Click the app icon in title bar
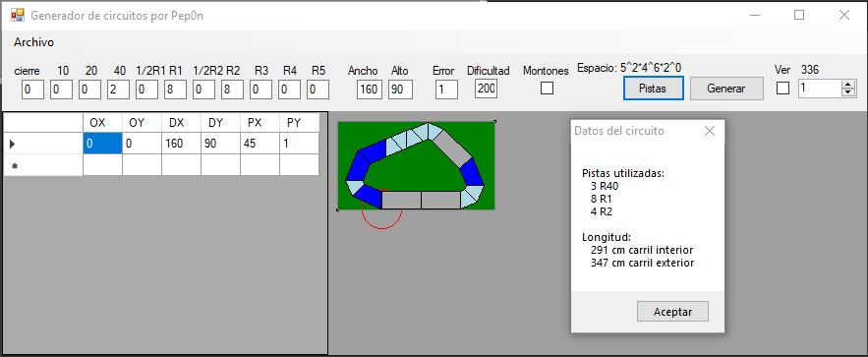This screenshot has height=357, width=868. pyautogui.click(x=17, y=15)
